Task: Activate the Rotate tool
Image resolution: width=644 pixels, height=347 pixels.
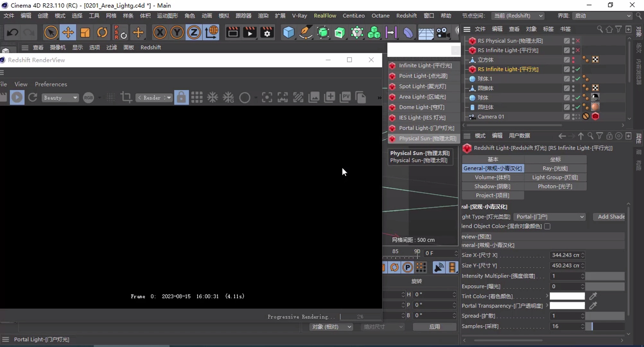Action: click(x=102, y=32)
